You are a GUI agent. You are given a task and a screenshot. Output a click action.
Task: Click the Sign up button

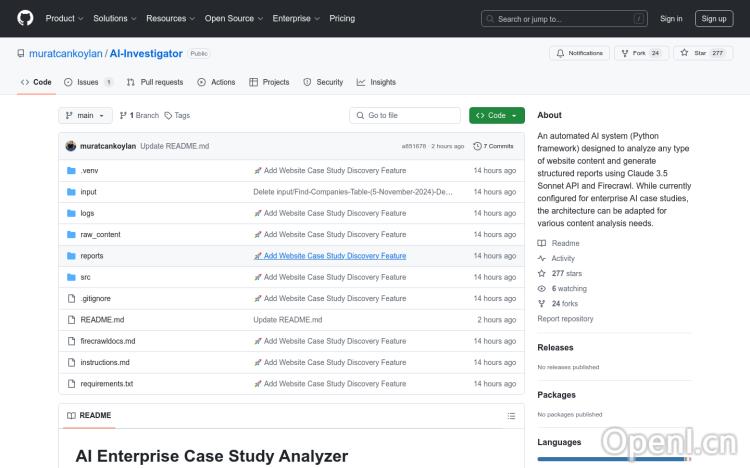pyautogui.click(x=714, y=18)
